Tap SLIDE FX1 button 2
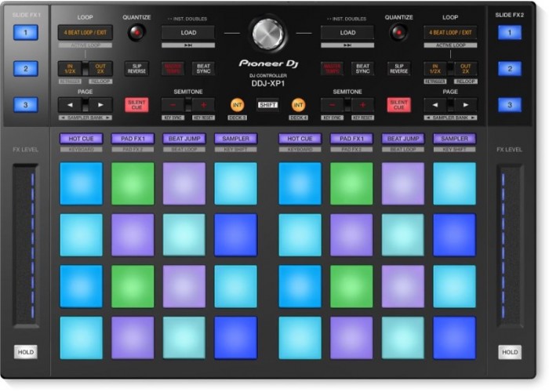This screenshot has height=392, width=549. click(x=26, y=69)
